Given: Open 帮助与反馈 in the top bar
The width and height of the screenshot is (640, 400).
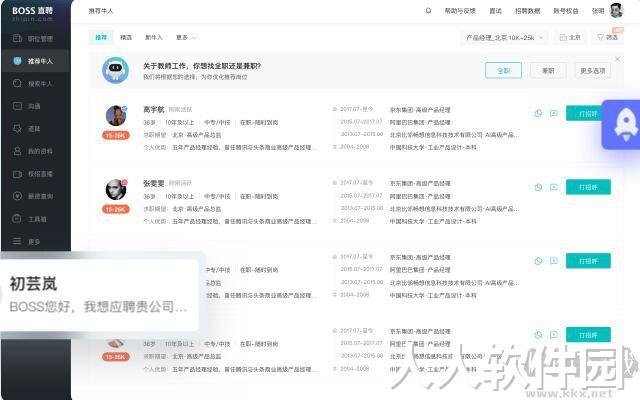Looking at the screenshot, I should click(x=460, y=11).
